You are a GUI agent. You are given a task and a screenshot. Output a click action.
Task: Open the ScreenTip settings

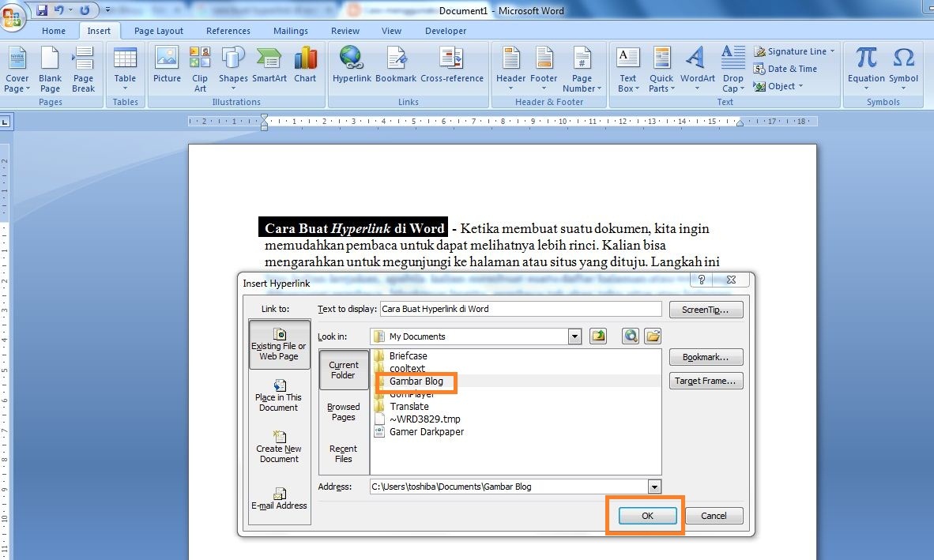tap(706, 310)
